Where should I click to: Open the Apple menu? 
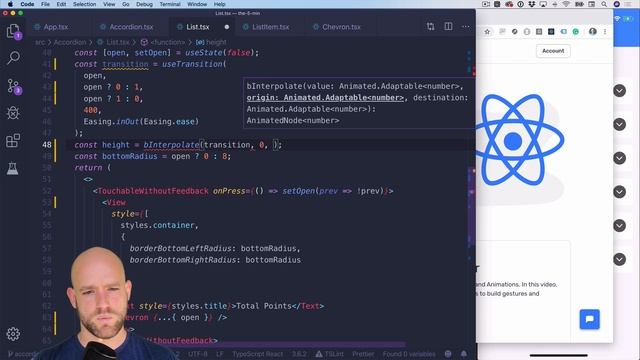[10, 4]
